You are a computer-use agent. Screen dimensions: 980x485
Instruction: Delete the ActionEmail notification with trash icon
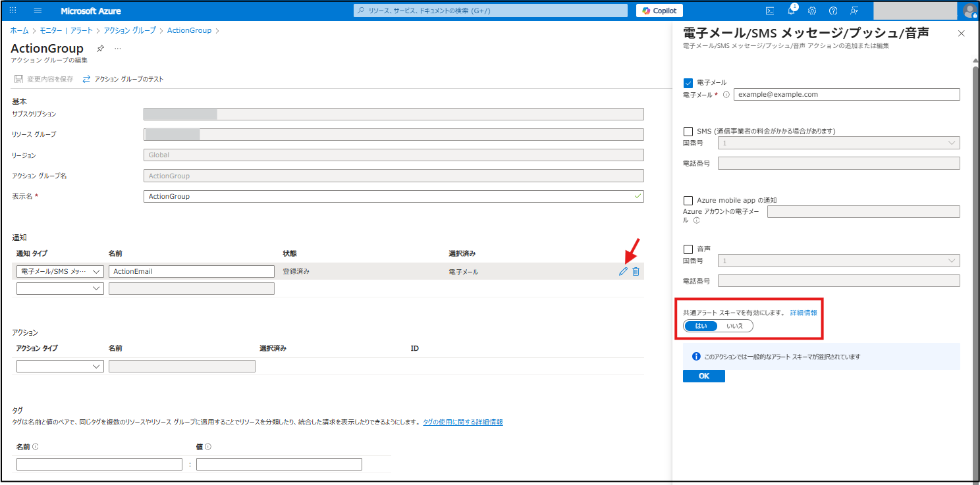pos(636,271)
